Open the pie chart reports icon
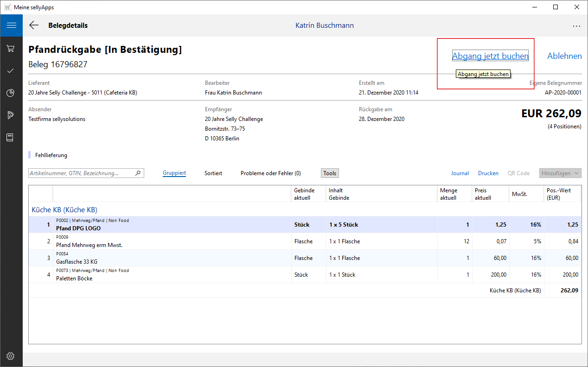The width and height of the screenshot is (588, 367). click(11, 93)
